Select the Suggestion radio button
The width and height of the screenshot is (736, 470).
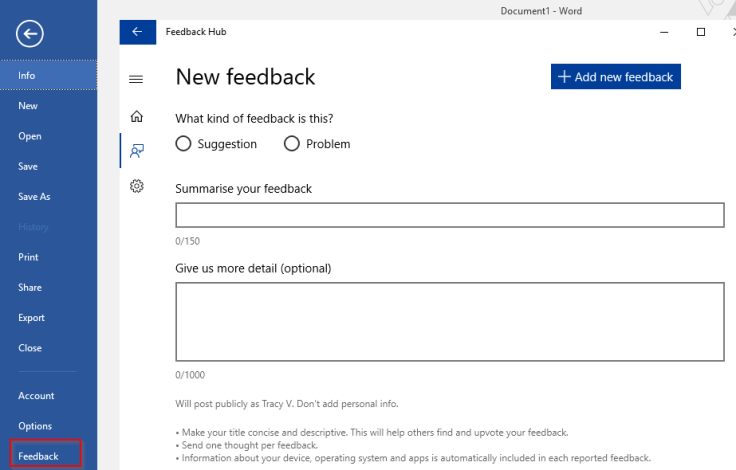183,144
